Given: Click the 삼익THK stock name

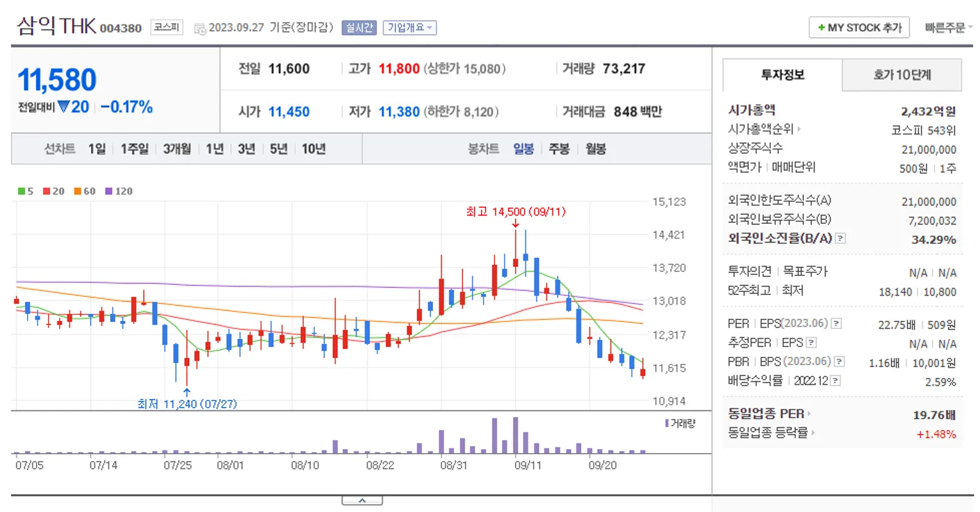Looking at the screenshot, I should pos(56,26).
